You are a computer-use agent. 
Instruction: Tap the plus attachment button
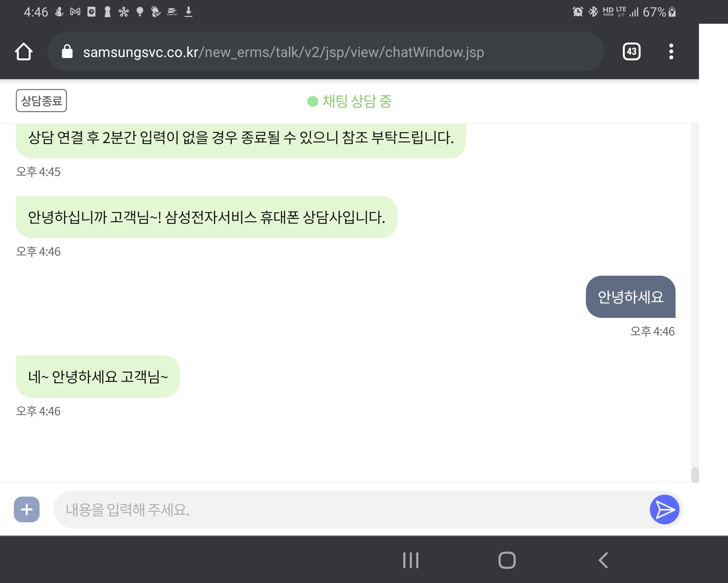tap(27, 509)
